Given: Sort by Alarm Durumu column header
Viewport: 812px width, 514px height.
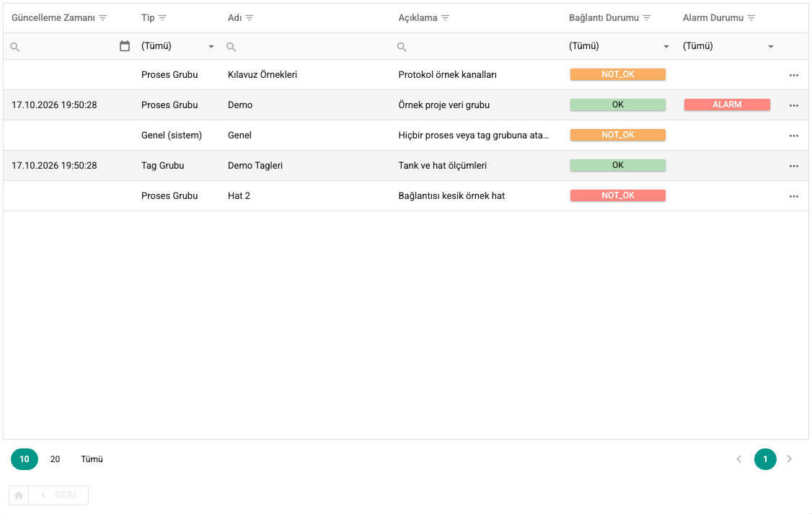Looking at the screenshot, I should click(713, 17).
